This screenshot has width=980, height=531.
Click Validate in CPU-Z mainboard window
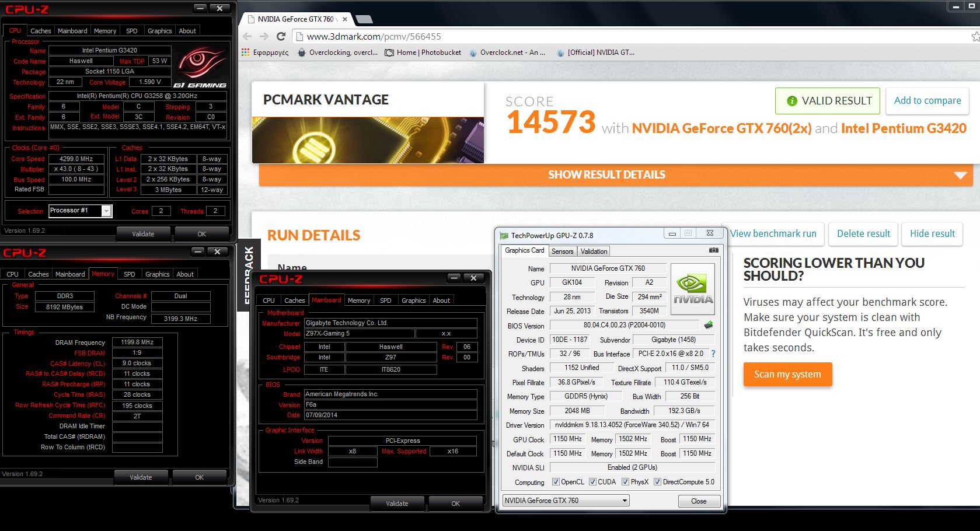[x=397, y=504]
